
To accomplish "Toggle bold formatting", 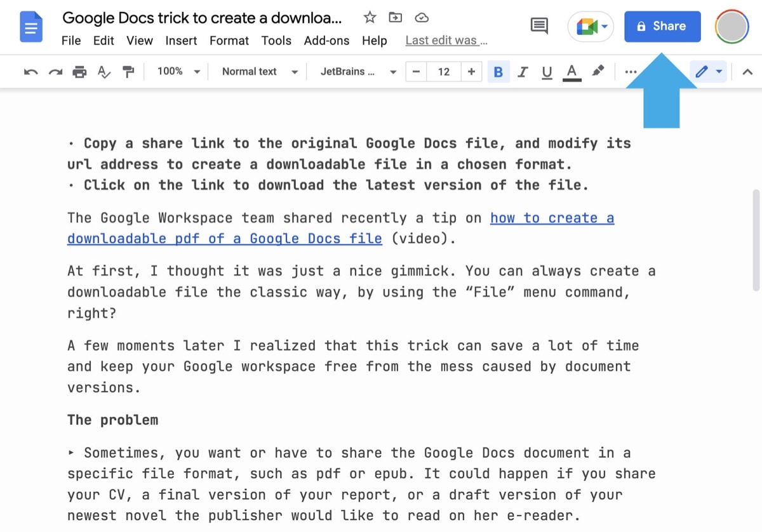I will point(498,71).
